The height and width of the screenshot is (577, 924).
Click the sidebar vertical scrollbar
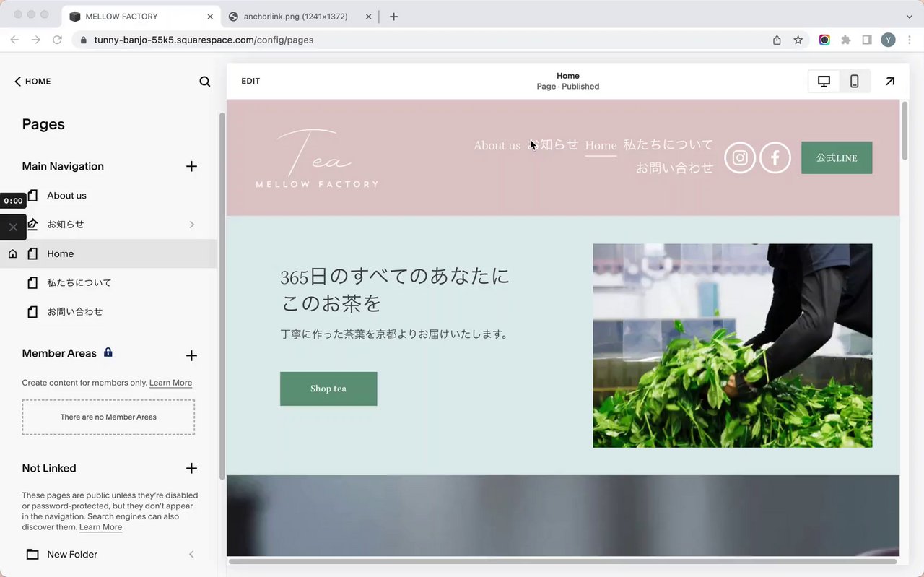click(222, 296)
